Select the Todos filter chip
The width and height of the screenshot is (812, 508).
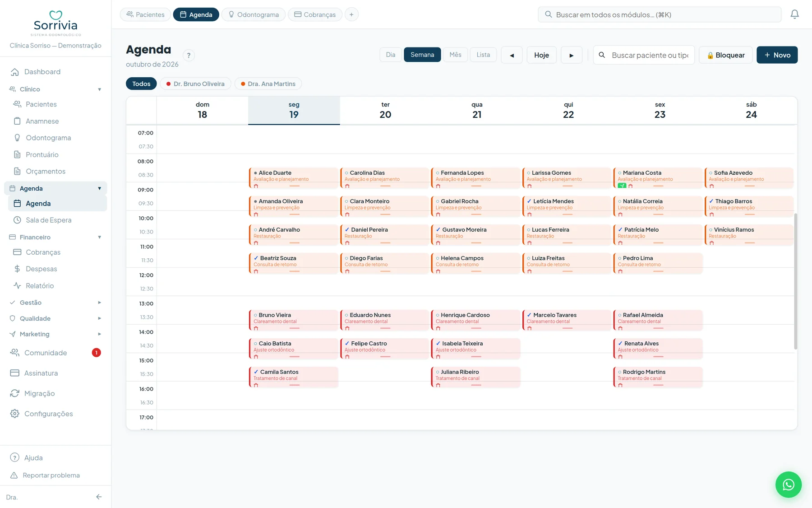[141, 84]
